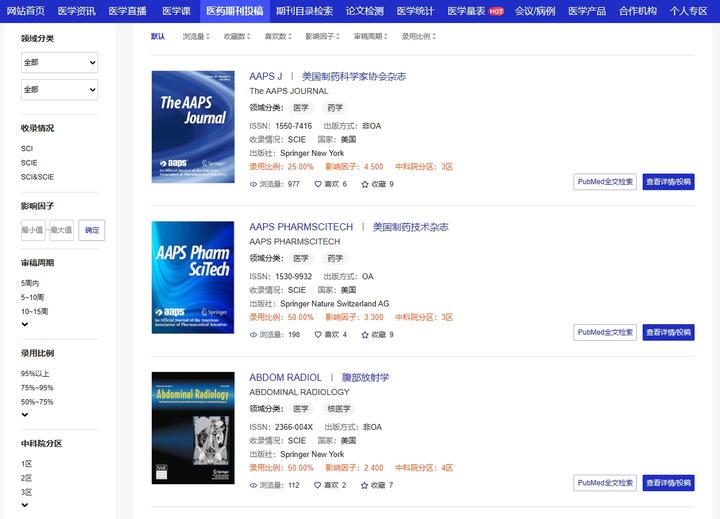Image resolution: width=720 pixels, height=519 pixels.
Task: Filter by SCI&SCIE indexing
Action: click(37, 177)
